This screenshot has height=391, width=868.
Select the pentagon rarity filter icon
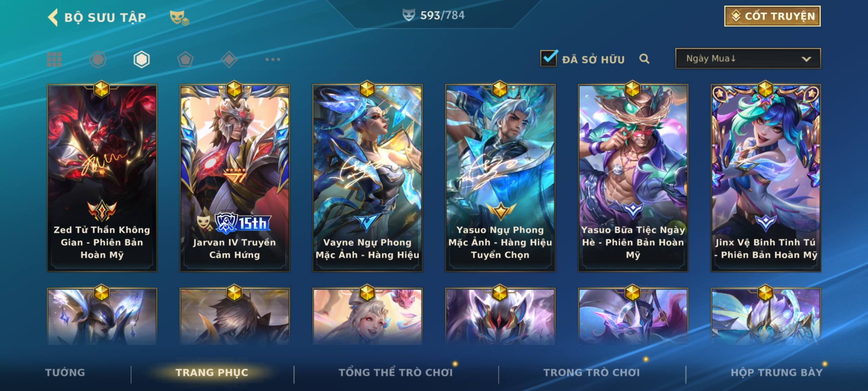[185, 59]
